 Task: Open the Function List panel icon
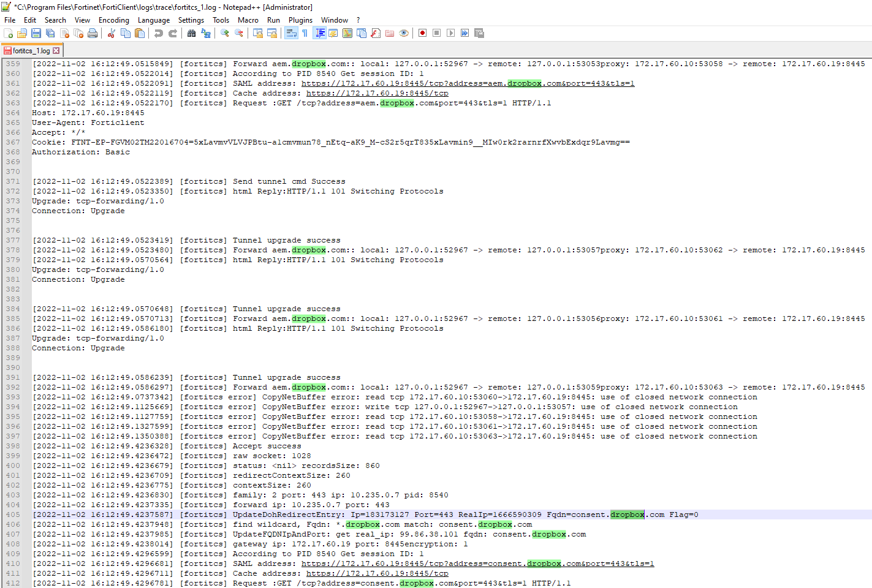[376, 33]
